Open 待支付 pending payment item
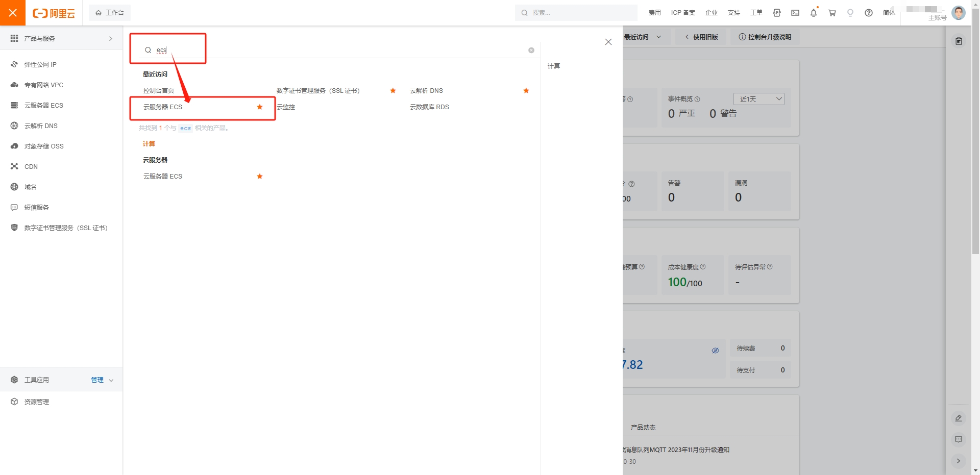The height and width of the screenshot is (475, 980). click(x=761, y=370)
